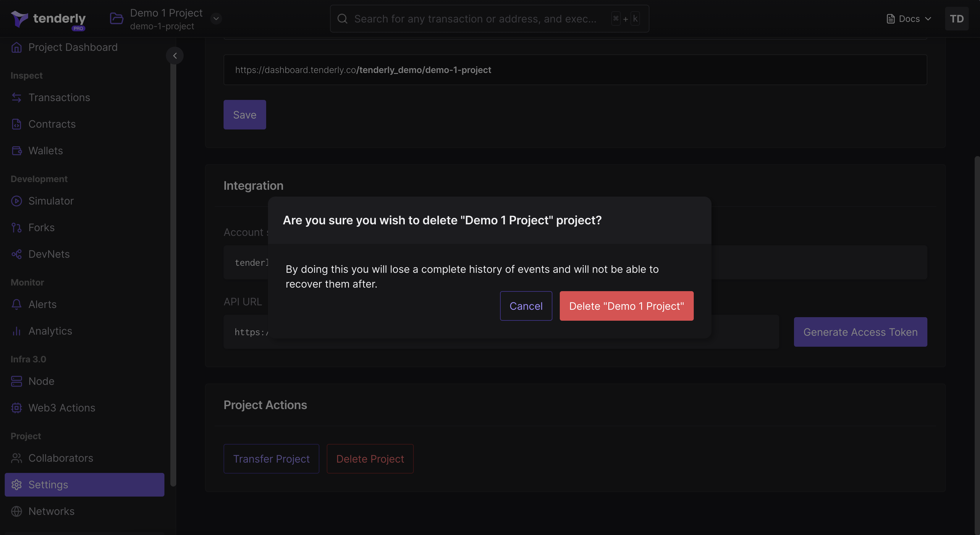980x535 pixels.
Task: Collapse the sidebar with arrow button
Action: 174,56
